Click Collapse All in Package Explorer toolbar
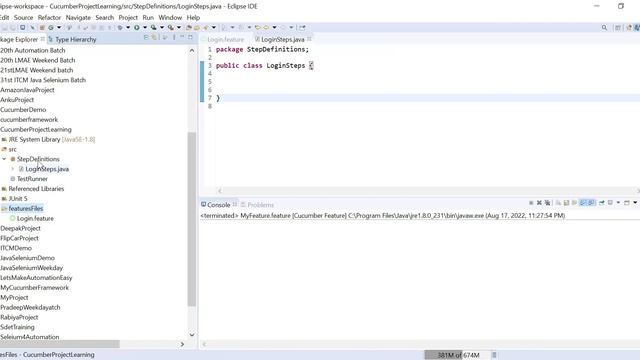 [146, 37]
